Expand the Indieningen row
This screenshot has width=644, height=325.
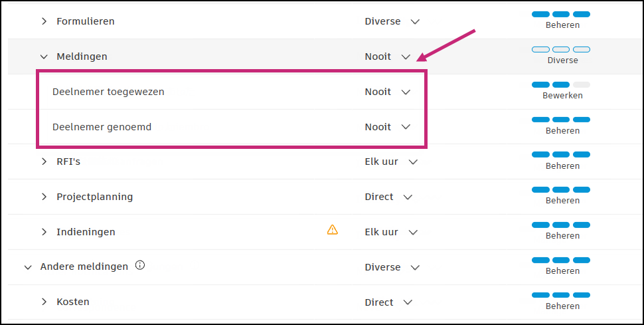tap(44, 232)
